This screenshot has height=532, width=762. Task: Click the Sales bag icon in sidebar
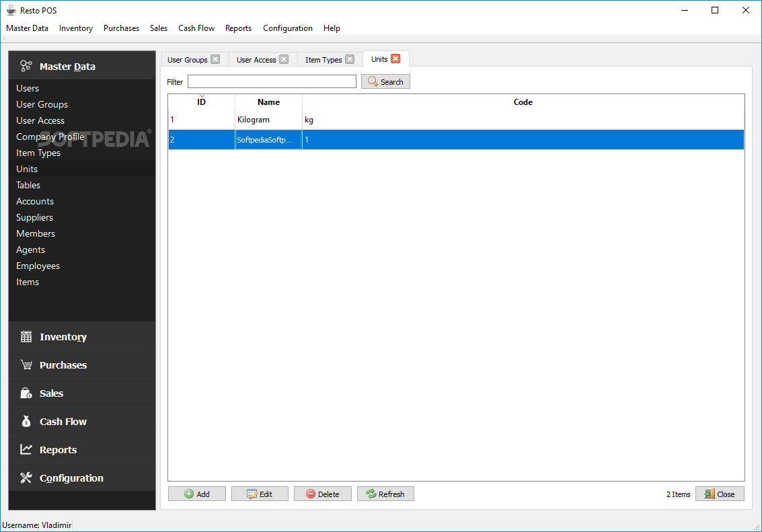(x=26, y=393)
